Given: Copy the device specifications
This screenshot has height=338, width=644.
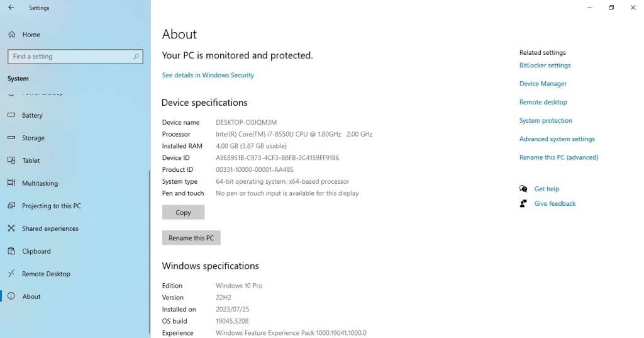Looking at the screenshot, I should tap(183, 212).
